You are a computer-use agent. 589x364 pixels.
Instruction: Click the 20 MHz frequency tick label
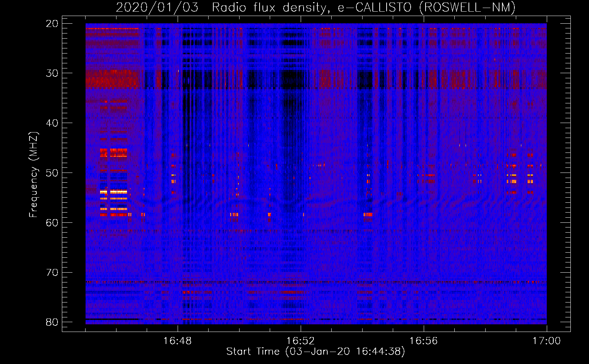[x=52, y=24]
